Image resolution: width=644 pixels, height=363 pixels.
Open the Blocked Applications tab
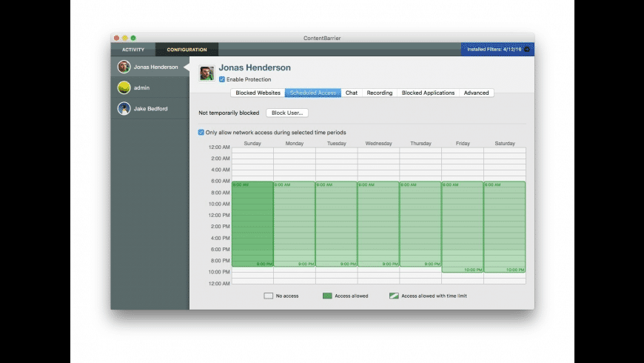pyautogui.click(x=428, y=93)
